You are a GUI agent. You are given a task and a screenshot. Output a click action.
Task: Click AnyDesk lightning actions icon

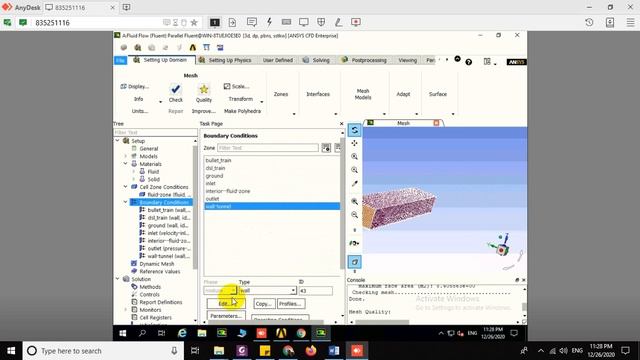[x=269, y=22]
